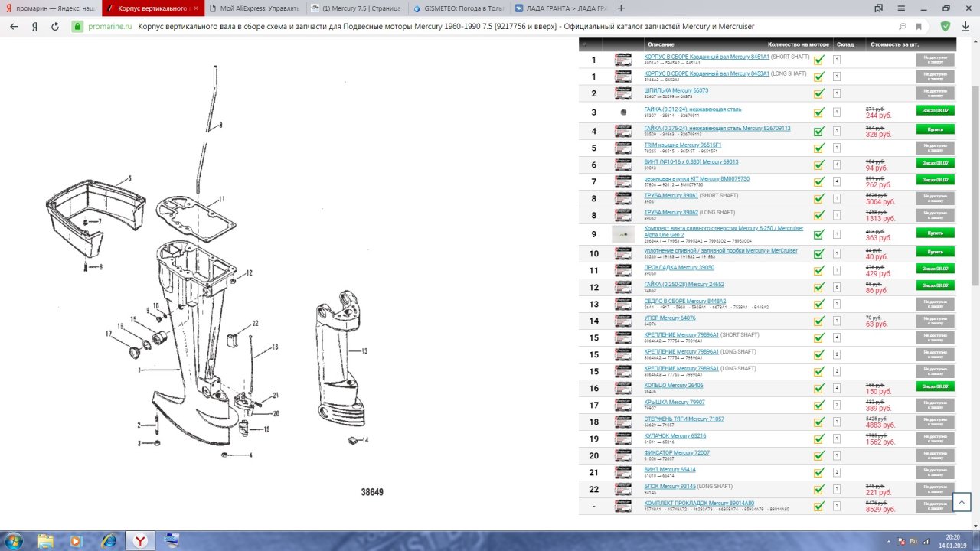The width and height of the screenshot is (980, 551).
Task: Click the browser back arrow button
Action: 14,26
